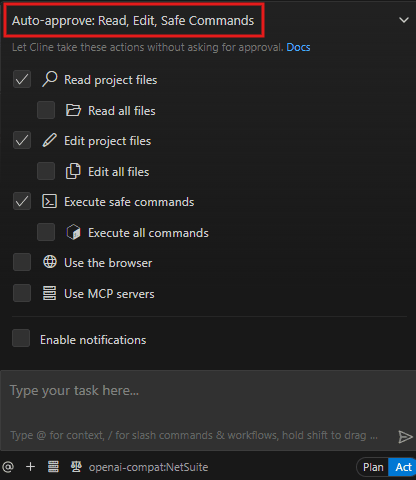The width and height of the screenshot is (416, 480).
Task: Check Enable notifications checkbox
Action: click(x=21, y=338)
